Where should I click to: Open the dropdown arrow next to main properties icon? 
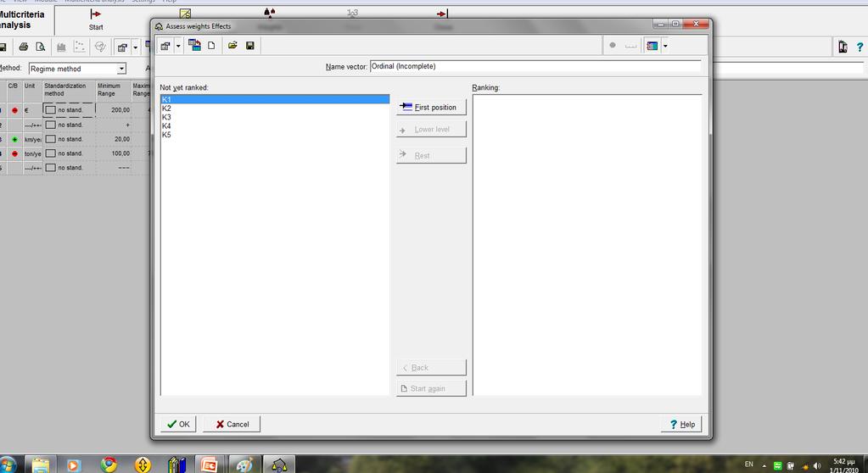pyautogui.click(x=135, y=47)
